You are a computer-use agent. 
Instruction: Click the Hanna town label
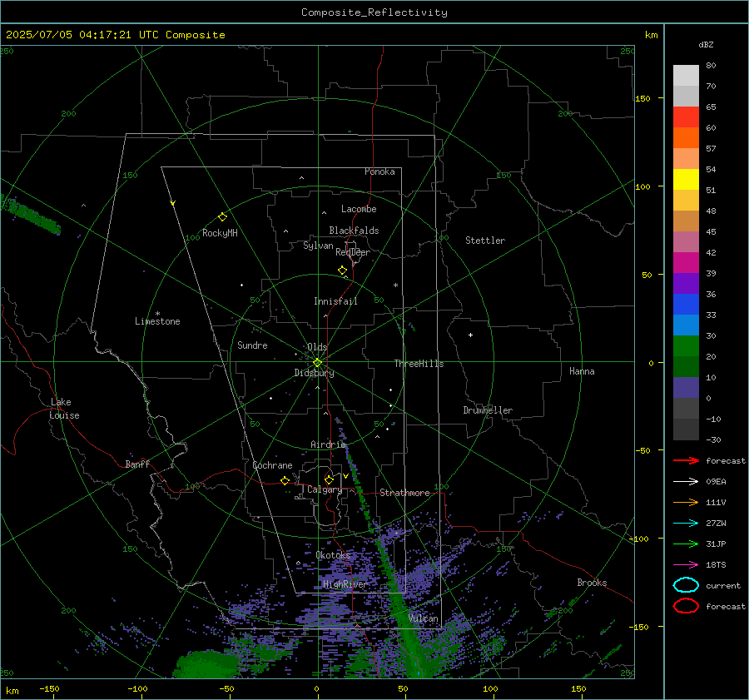click(x=582, y=371)
